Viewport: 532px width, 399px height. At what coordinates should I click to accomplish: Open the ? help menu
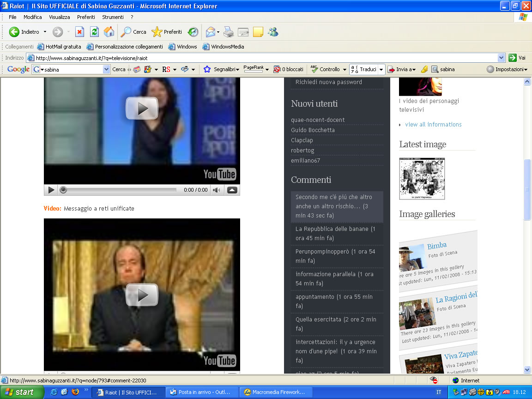(x=132, y=17)
